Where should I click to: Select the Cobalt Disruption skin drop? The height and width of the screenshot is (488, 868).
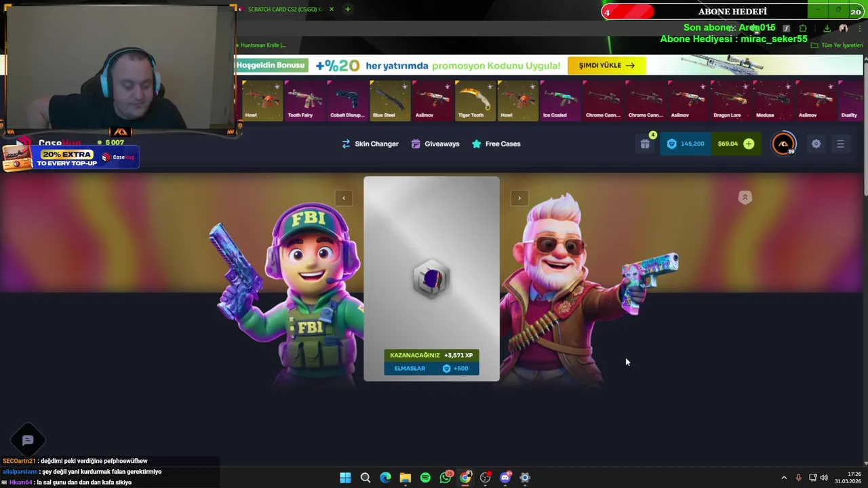(347, 100)
